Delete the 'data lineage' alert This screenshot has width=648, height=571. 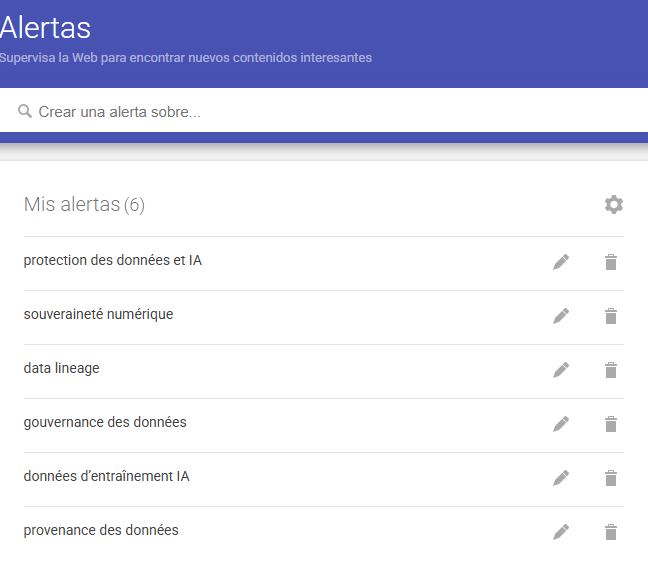611,370
